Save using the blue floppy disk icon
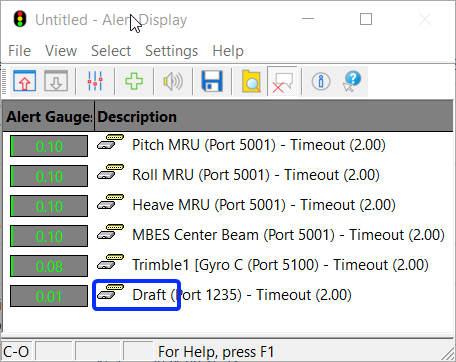This screenshot has width=456, height=362. pyautogui.click(x=212, y=81)
